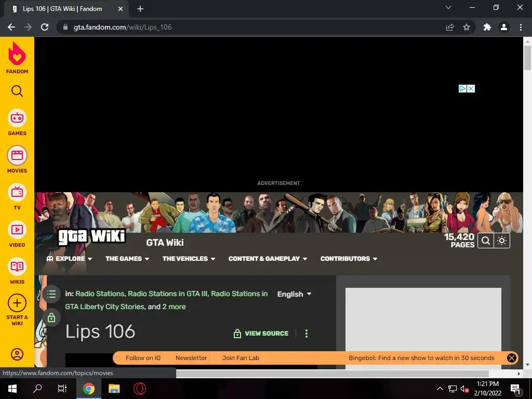Viewport: 532px width, 399px height.
Task: Show hidden system tray icons
Action: coord(440,389)
